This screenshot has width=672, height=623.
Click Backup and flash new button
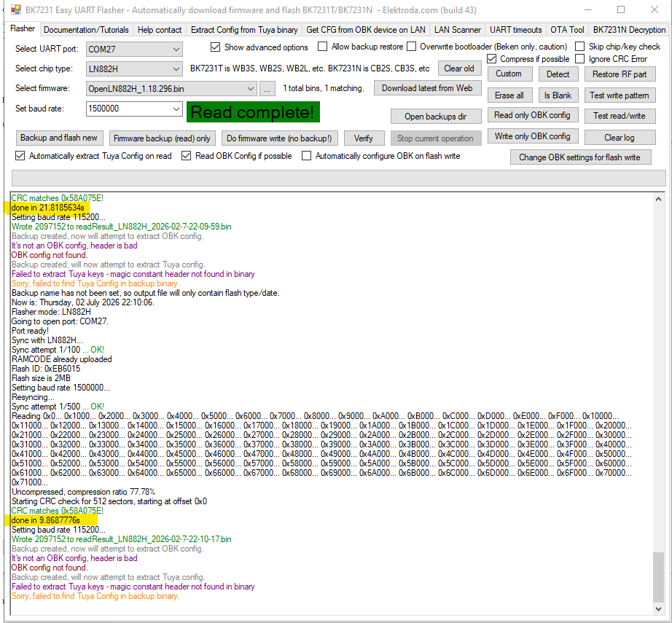59,138
